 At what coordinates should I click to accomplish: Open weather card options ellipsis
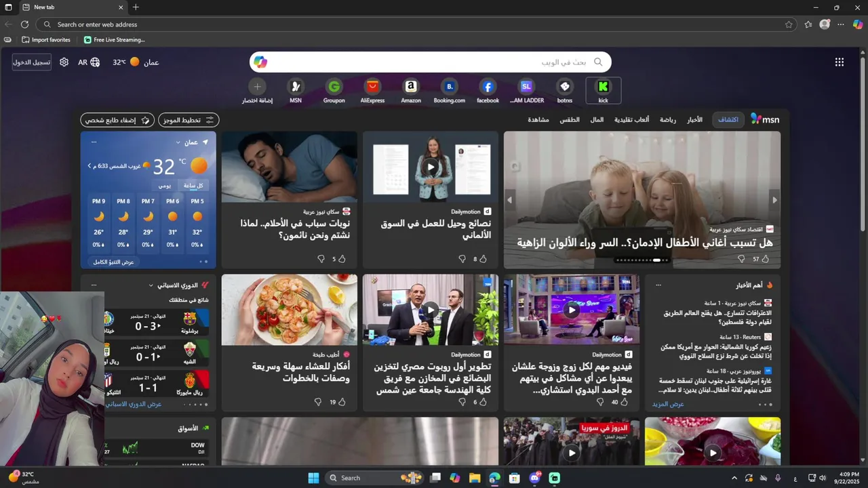click(x=94, y=142)
